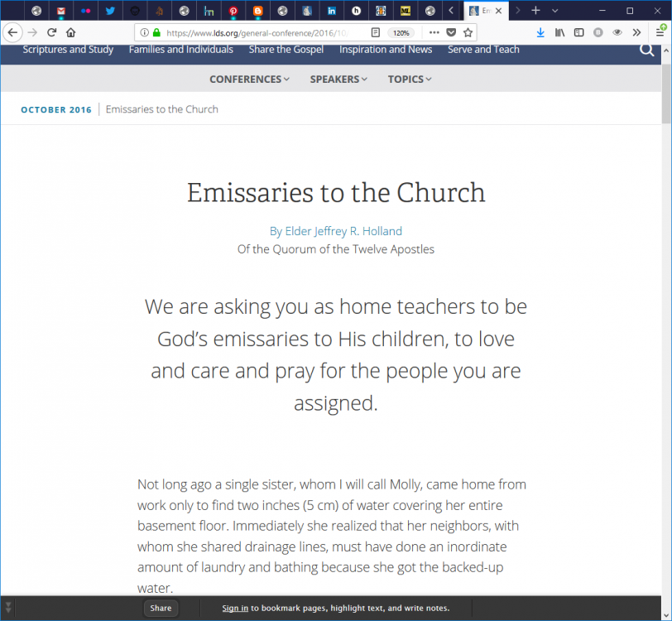The width and height of the screenshot is (672, 621).
Task: Toggle reader view for this page
Action: (x=376, y=32)
